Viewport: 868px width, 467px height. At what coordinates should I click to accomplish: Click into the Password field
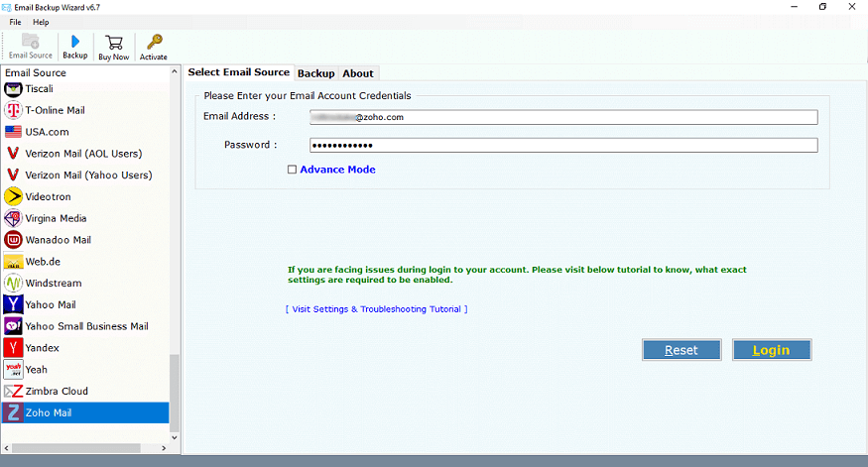pyautogui.click(x=563, y=145)
